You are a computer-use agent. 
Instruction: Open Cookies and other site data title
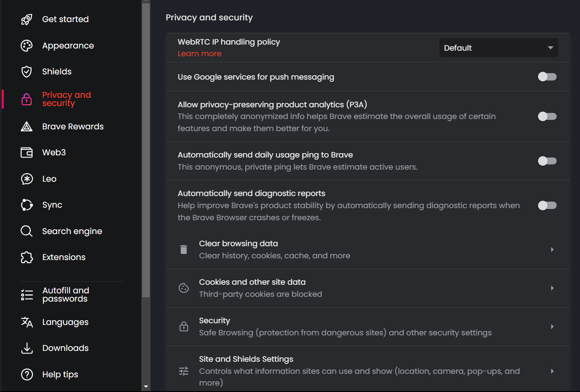252,282
